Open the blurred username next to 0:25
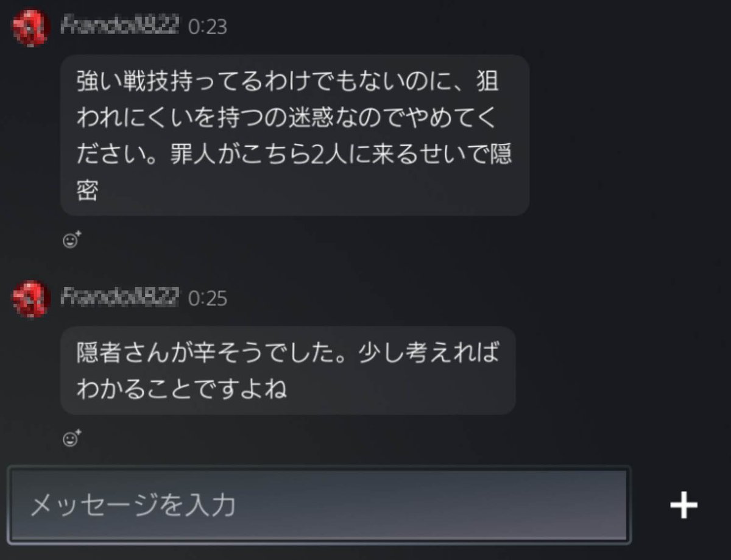Viewport: 731px width, 560px height. coord(121,299)
